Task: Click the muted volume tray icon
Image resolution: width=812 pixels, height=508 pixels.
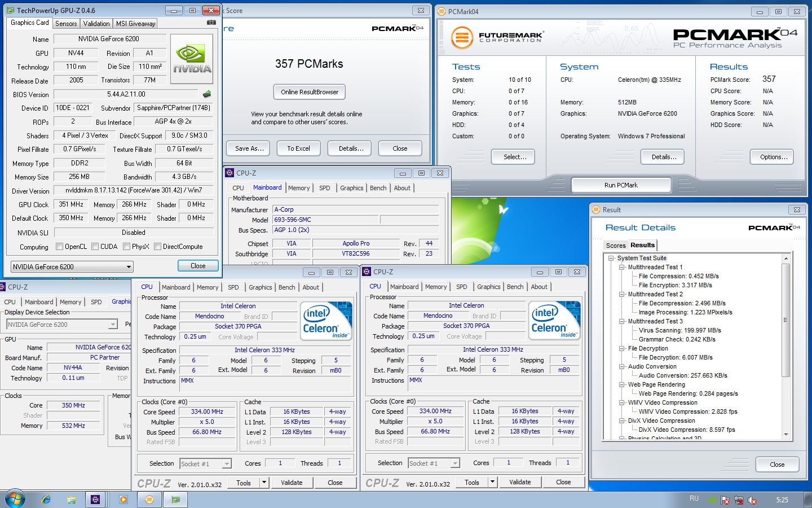Action: [752, 500]
